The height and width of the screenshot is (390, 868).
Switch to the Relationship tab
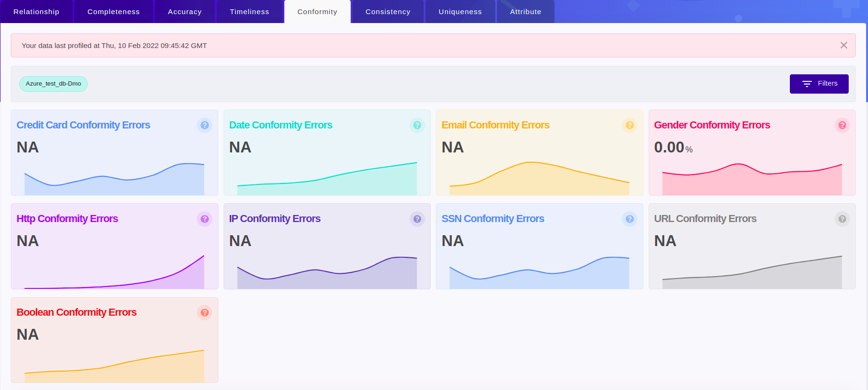[36, 12]
